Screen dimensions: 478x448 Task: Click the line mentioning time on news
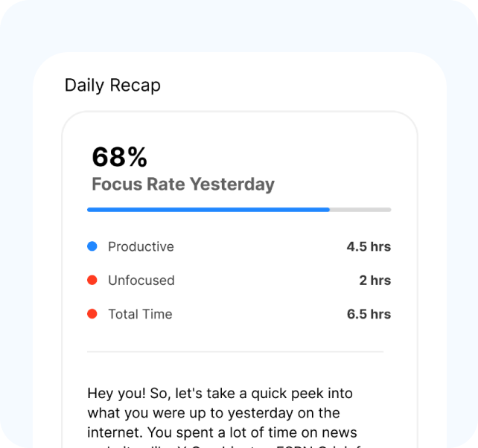[x=222, y=432]
